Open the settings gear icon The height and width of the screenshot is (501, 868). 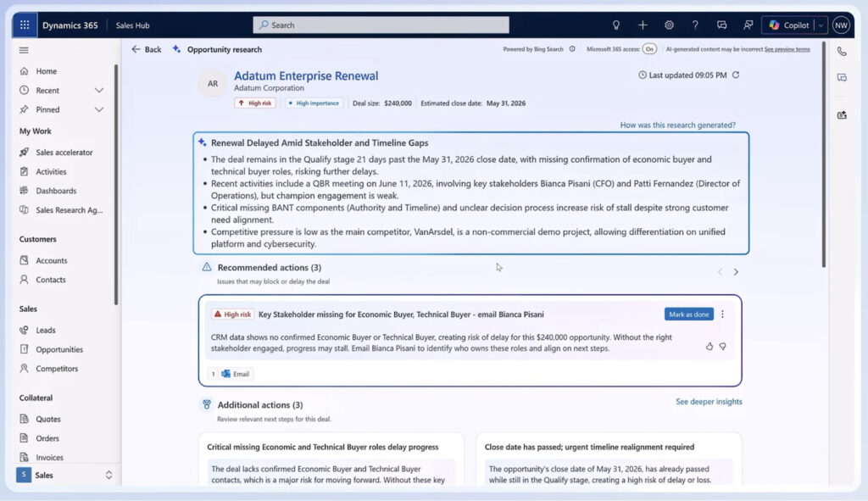(x=669, y=25)
